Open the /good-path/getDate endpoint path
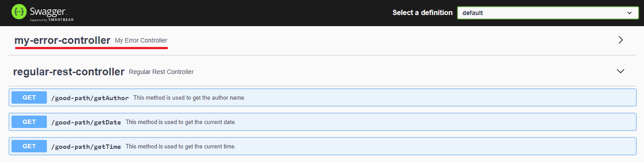The image size is (644, 163). coord(86,122)
